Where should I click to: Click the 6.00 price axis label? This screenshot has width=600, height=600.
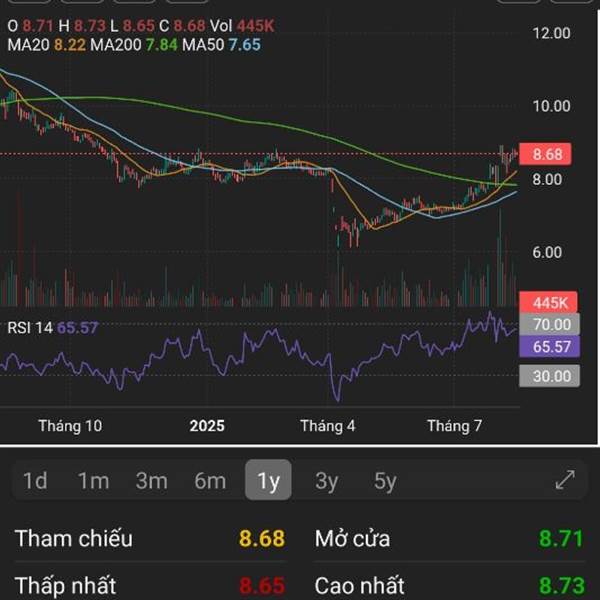547,252
